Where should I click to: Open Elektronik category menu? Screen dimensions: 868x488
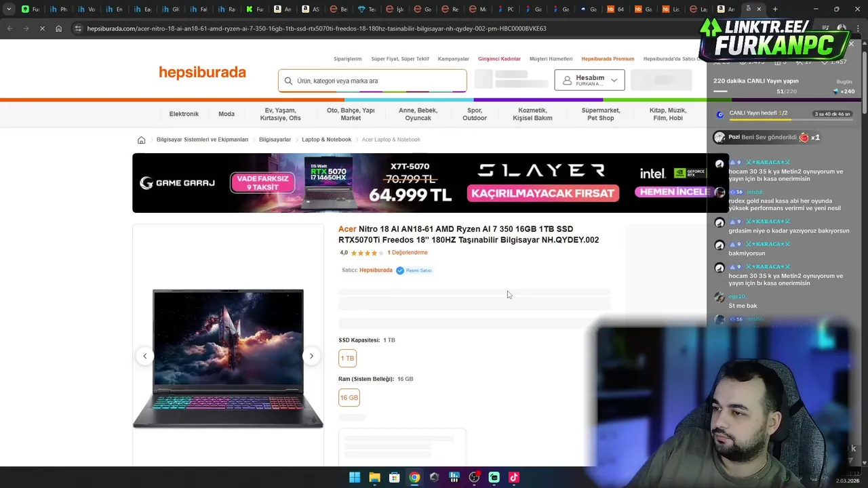(184, 114)
